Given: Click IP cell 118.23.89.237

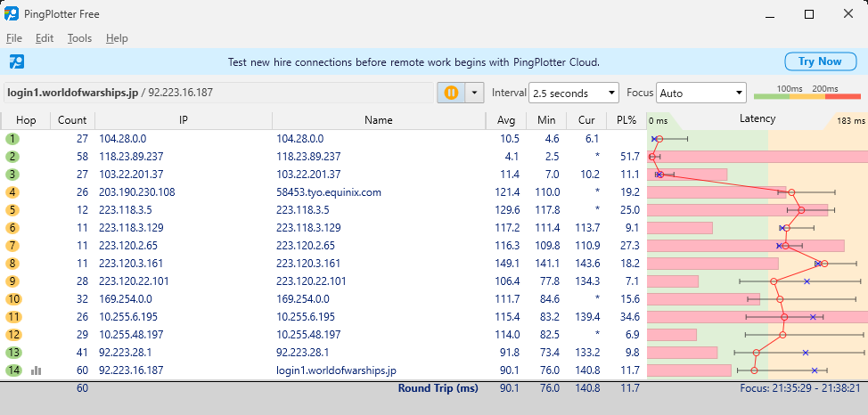Looking at the screenshot, I should click(x=131, y=157).
